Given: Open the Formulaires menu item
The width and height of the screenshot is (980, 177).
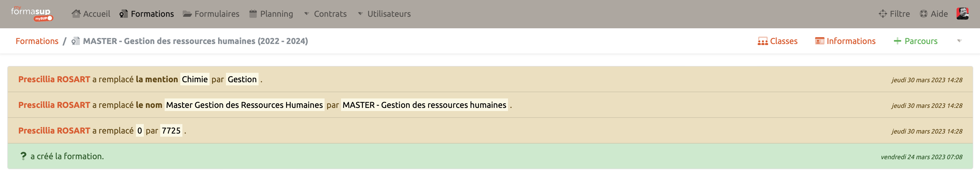Looking at the screenshot, I should (217, 14).
